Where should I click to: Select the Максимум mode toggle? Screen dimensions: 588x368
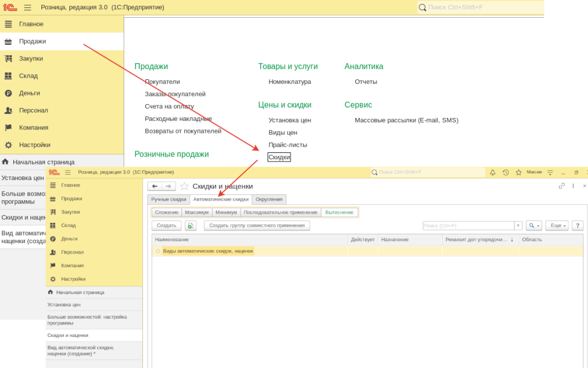tap(196, 213)
